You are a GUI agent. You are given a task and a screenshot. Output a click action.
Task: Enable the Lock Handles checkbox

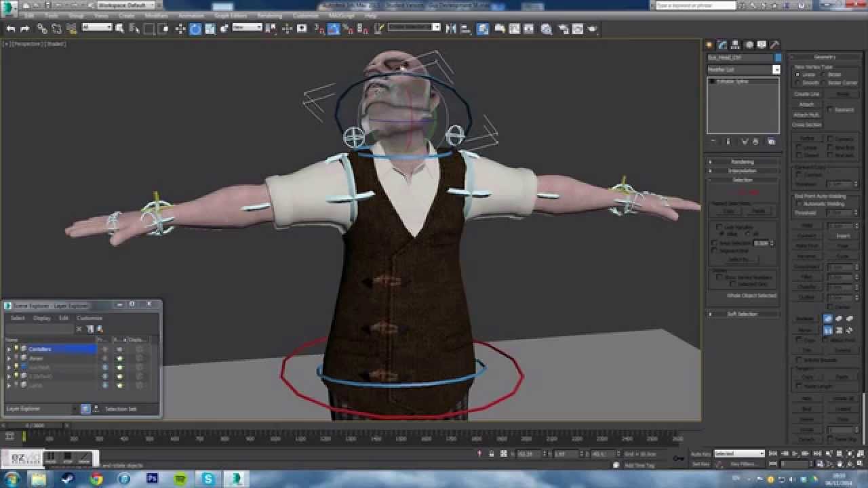(x=719, y=227)
